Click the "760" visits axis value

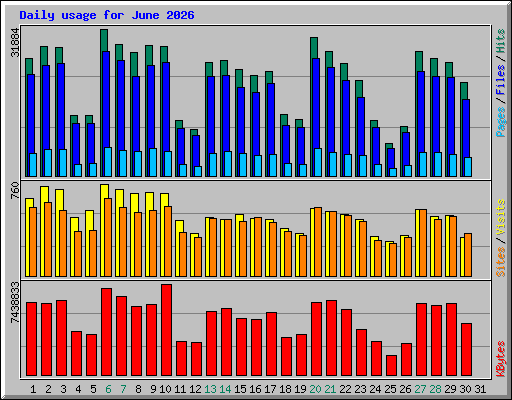15,190
